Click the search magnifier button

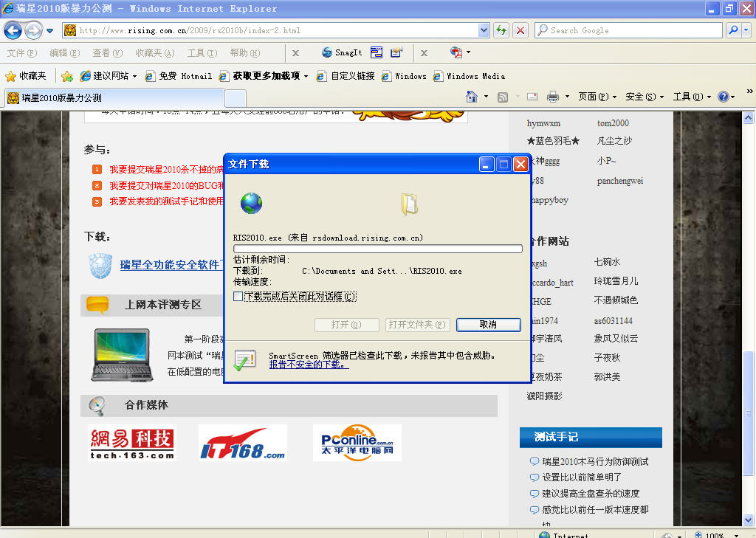(733, 30)
